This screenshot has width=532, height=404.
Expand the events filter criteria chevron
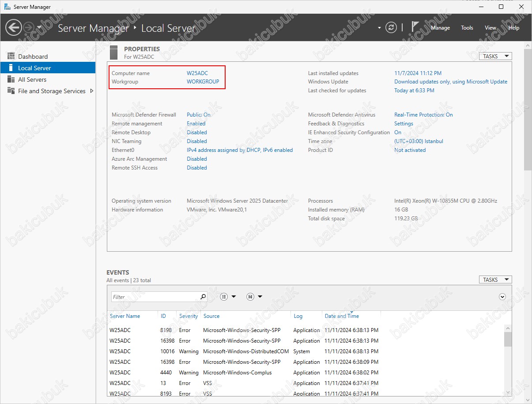point(502,297)
